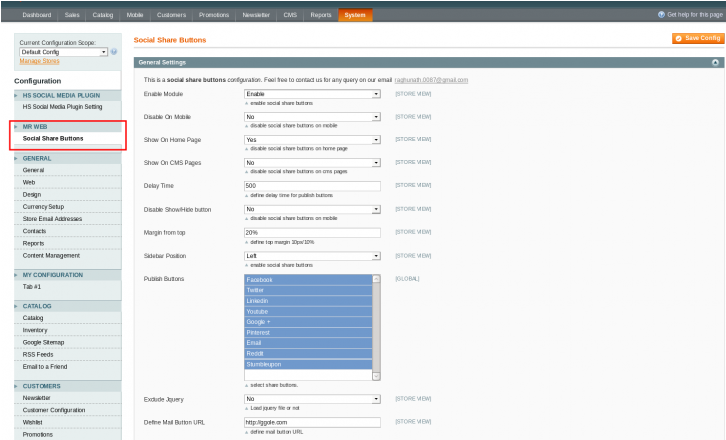
Task: Click the arrow icon beside MR WEB section
Action: tap(16, 127)
